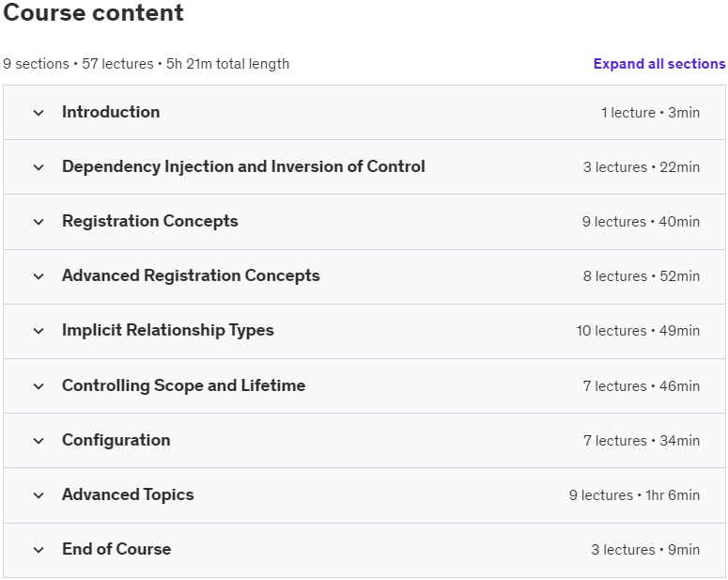Select the Advanced Topics heading

(x=128, y=495)
